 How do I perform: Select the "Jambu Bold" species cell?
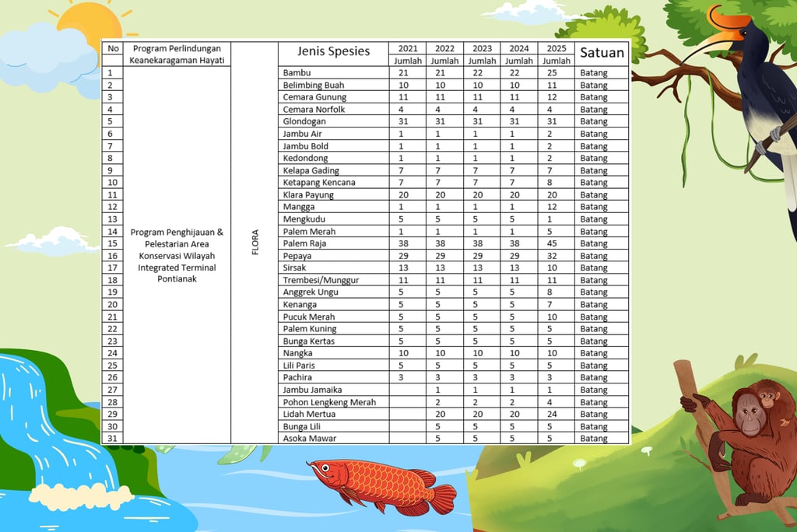[x=333, y=145]
